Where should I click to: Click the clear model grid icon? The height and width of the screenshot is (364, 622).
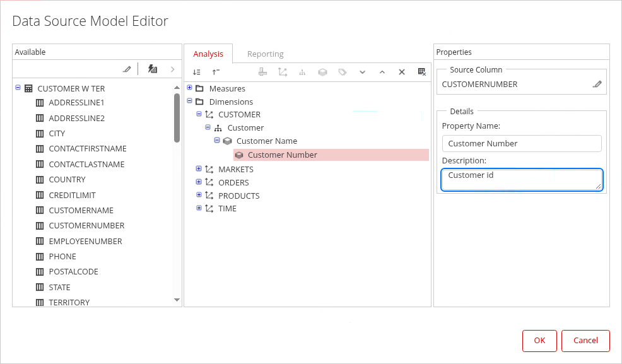pyautogui.click(x=422, y=72)
